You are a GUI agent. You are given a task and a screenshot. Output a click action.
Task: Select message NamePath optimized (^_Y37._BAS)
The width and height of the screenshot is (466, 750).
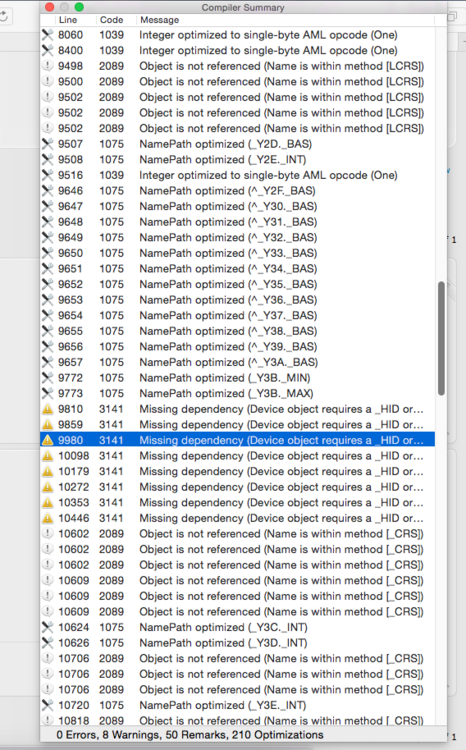click(228, 315)
